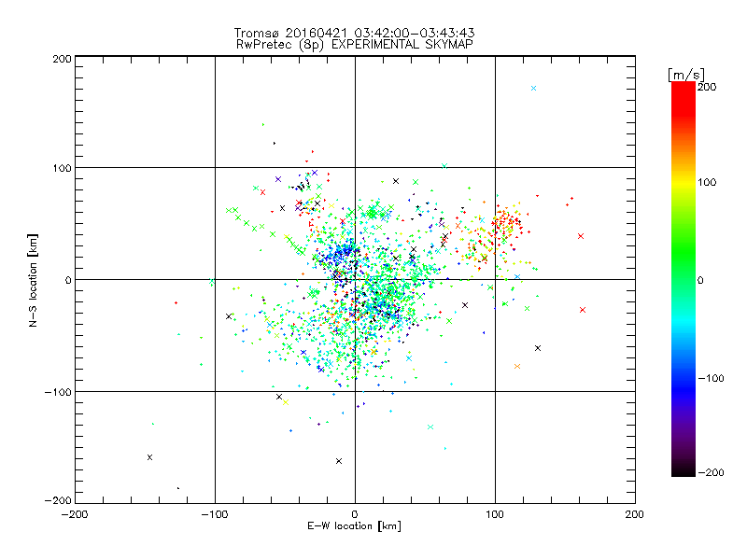Click the colorbar's "-100" scale label
The image size is (747, 560).
(711, 378)
